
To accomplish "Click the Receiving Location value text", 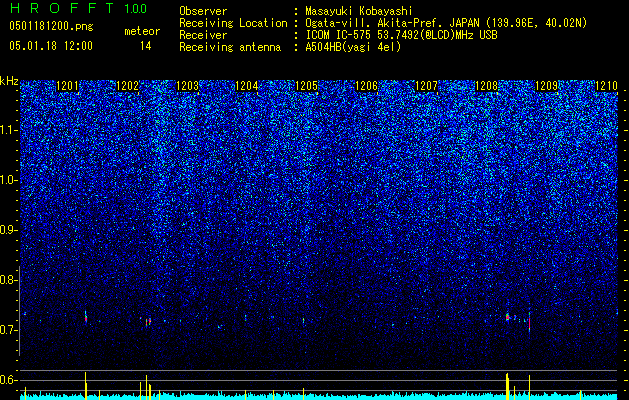I will (446, 23).
